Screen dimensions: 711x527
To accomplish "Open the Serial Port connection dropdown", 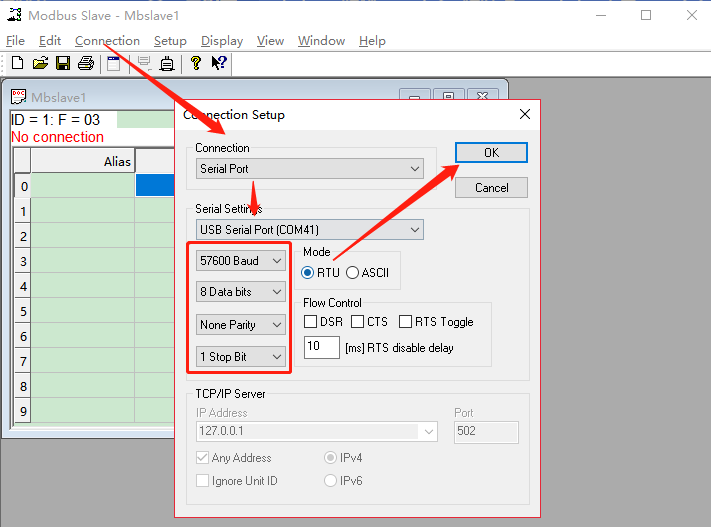I will pos(309,169).
